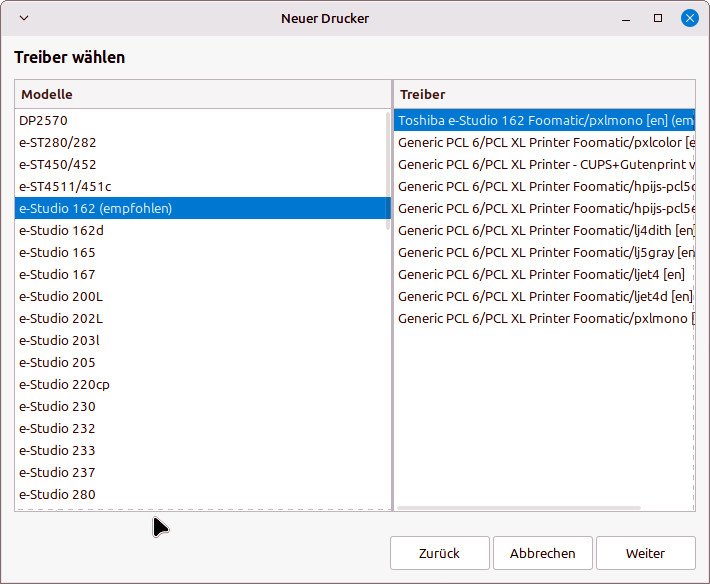The image size is (710, 584).
Task: Select Generic PCL 6 Foomatic/ljet4 [en] driver
Action: click(x=544, y=274)
